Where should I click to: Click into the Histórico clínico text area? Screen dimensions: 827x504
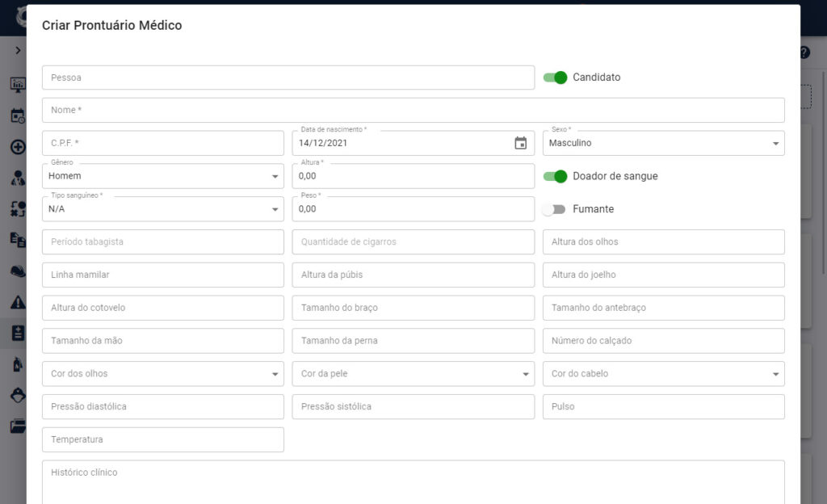pos(413,482)
